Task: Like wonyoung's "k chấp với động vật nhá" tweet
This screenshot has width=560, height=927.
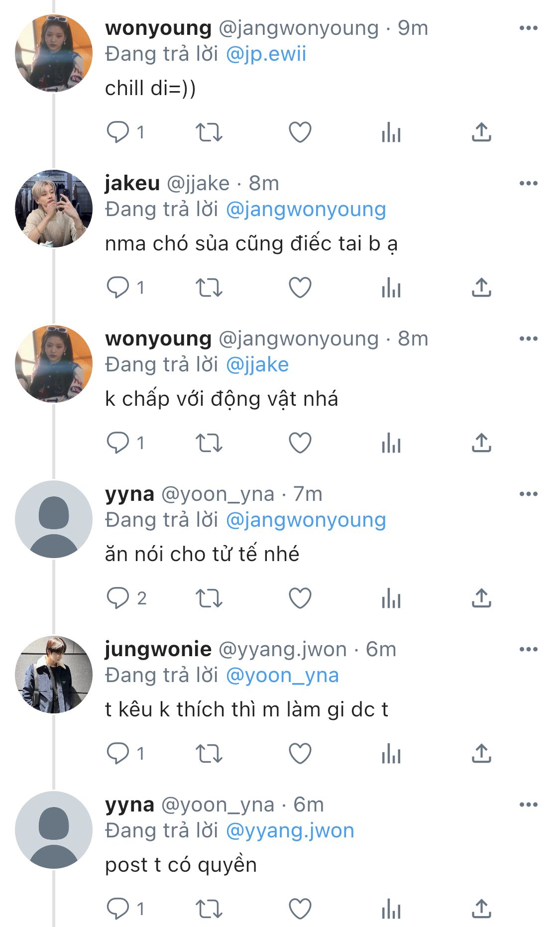Action: pyautogui.click(x=300, y=443)
